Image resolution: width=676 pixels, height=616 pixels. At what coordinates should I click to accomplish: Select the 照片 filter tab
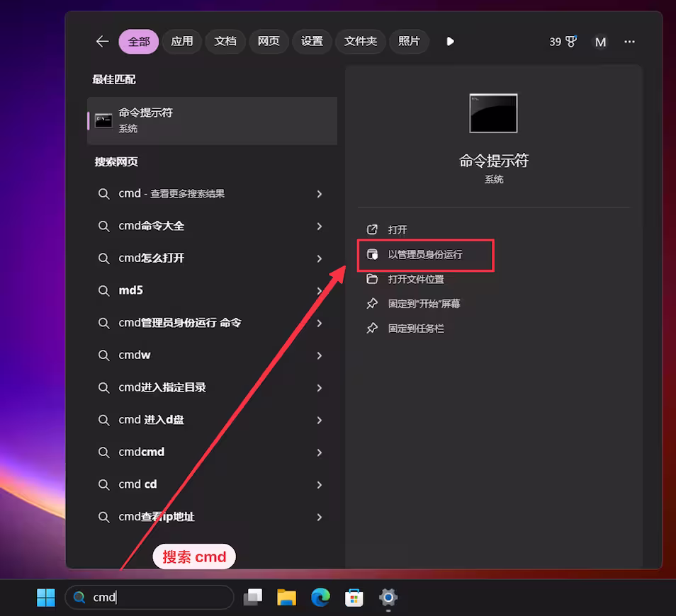point(409,41)
